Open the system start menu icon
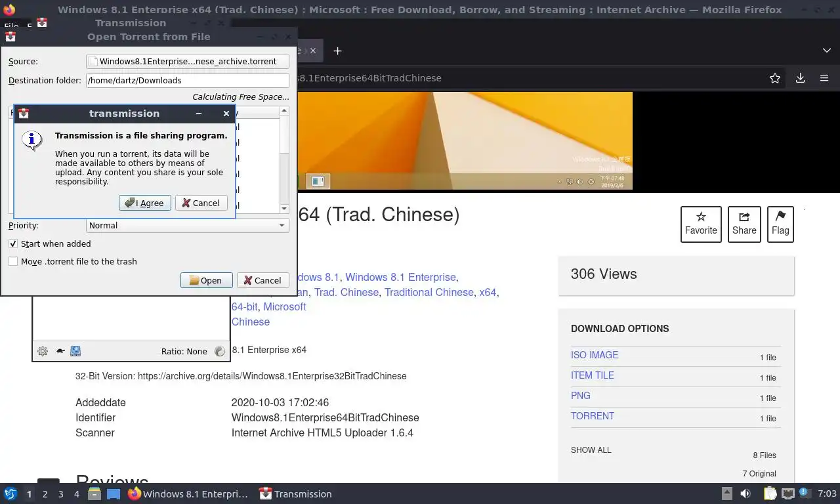Image resolution: width=840 pixels, height=504 pixels. pyautogui.click(x=10, y=493)
